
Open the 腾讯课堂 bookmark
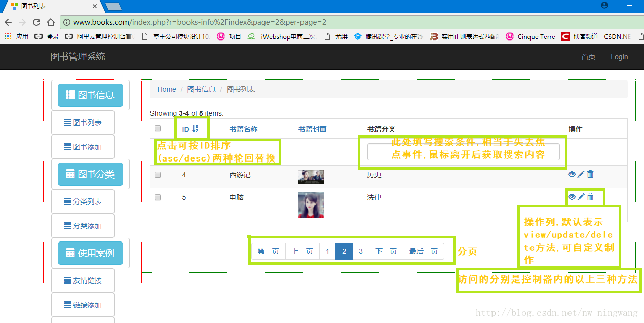coord(389,36)
